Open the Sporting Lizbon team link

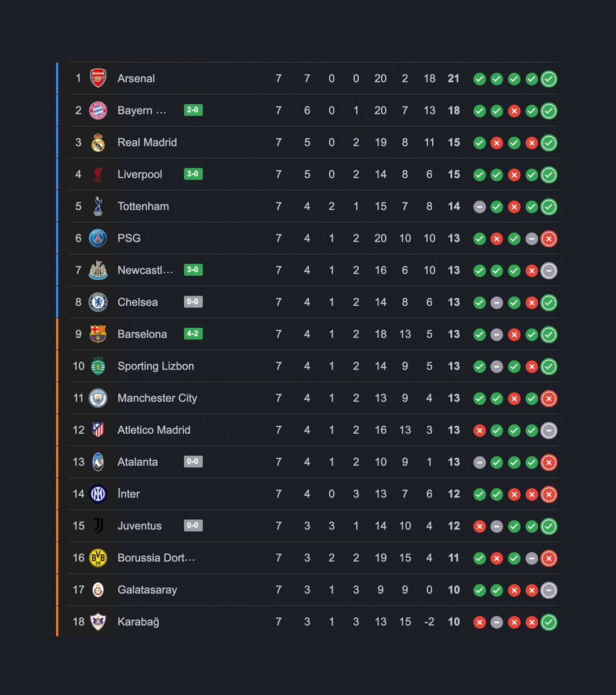(155, 366)
